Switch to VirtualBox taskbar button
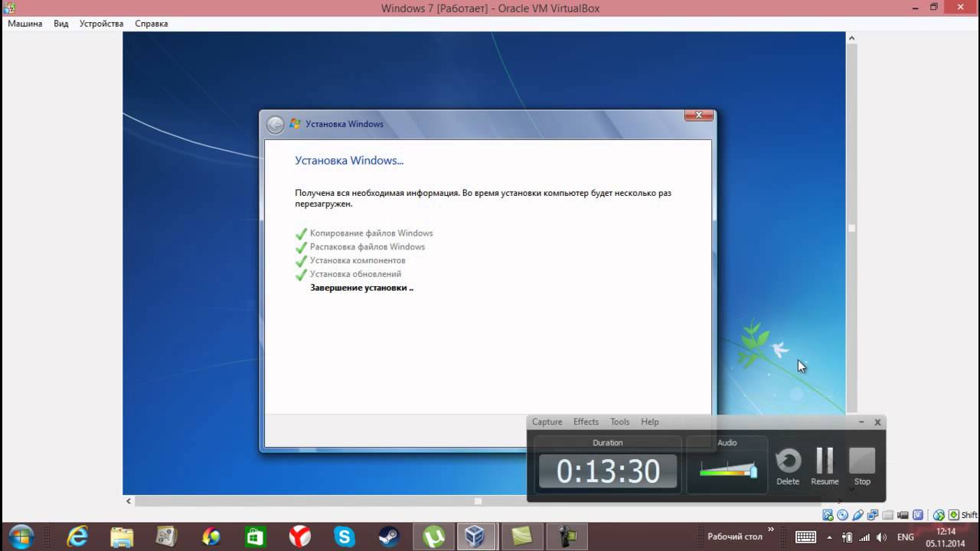 coord(477,537)
